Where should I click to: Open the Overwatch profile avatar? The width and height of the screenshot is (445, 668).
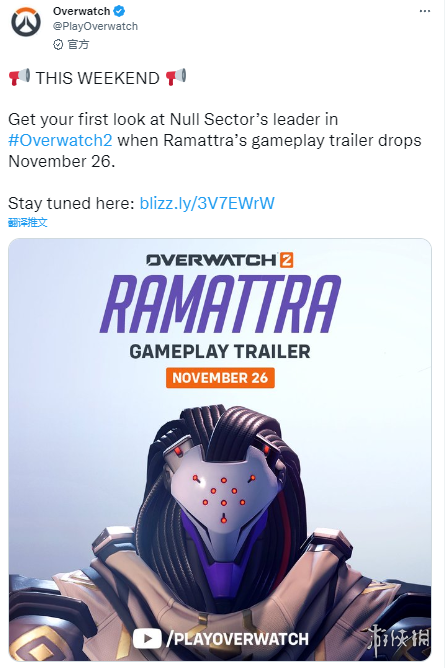pyautogui.click(x=26, y=22)
